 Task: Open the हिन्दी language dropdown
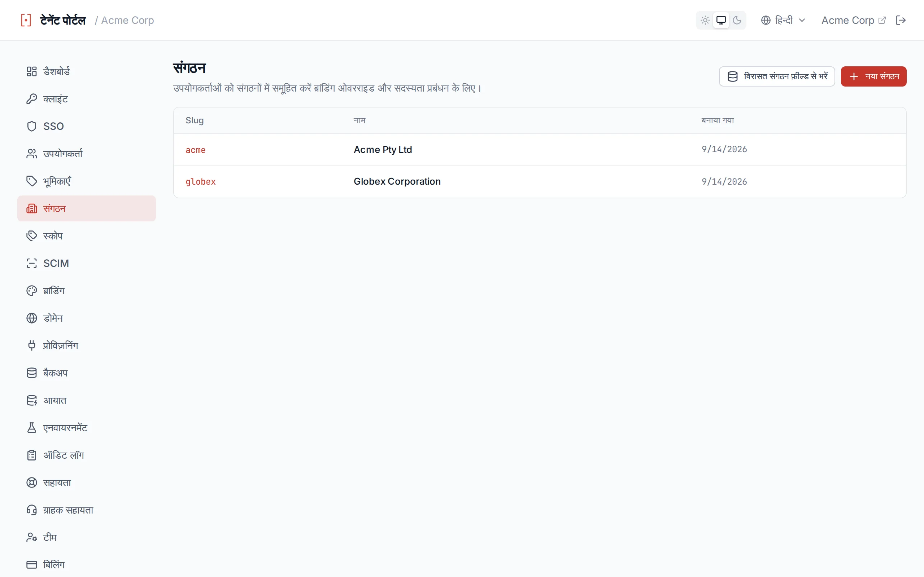click(x=783, y=20)
